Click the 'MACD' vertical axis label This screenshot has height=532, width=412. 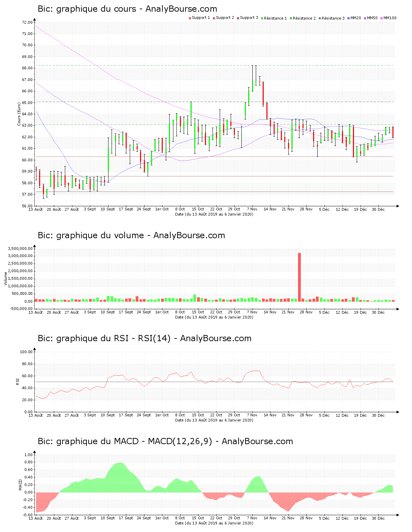click(20, 485)
